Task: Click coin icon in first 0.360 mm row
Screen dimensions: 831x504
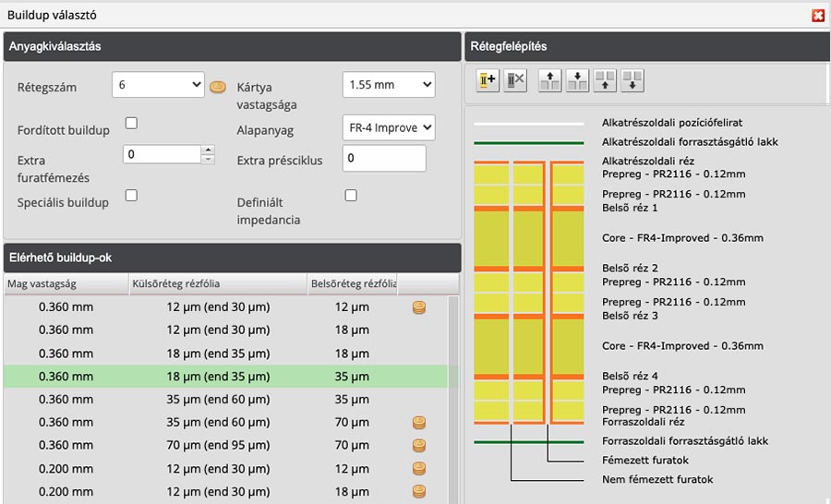Action: click(418, 306)
